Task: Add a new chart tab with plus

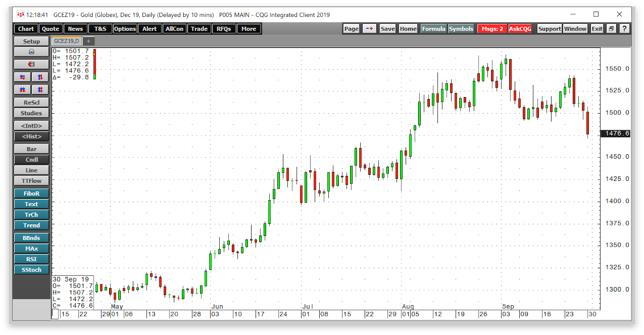Action: (89, 41)
